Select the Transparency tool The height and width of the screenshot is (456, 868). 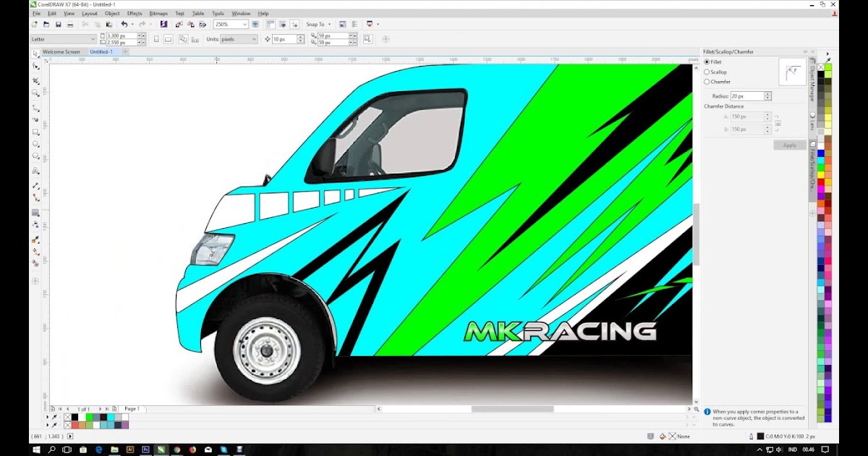coord(35,224)
